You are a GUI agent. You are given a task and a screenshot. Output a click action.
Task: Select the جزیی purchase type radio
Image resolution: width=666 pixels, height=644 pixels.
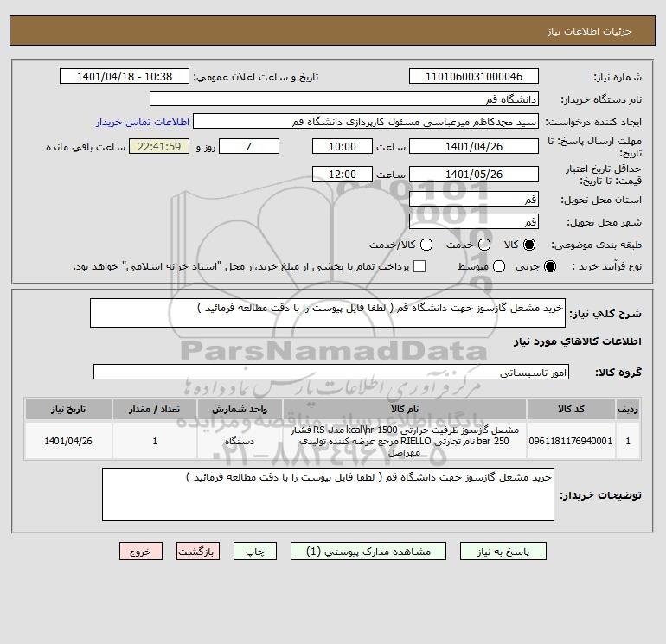coord(549,266)
